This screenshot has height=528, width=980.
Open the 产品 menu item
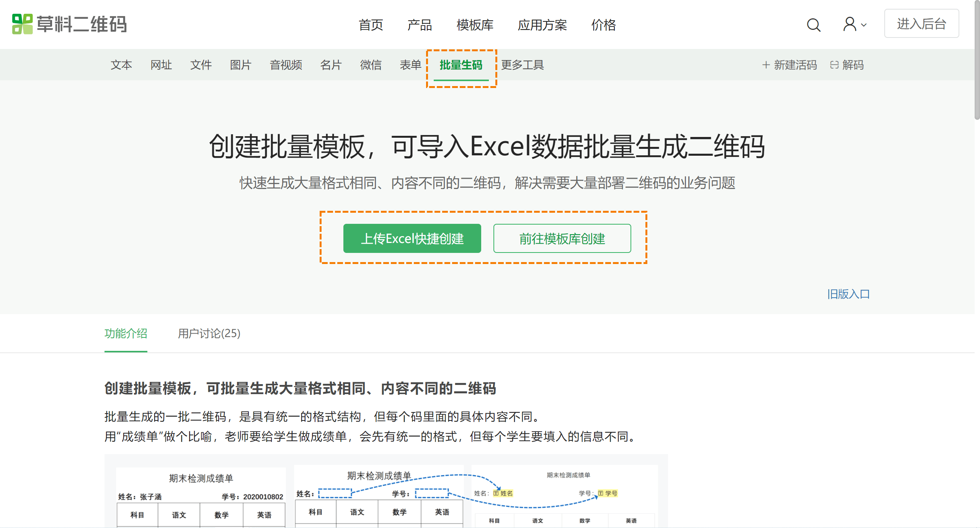point(420,25)
